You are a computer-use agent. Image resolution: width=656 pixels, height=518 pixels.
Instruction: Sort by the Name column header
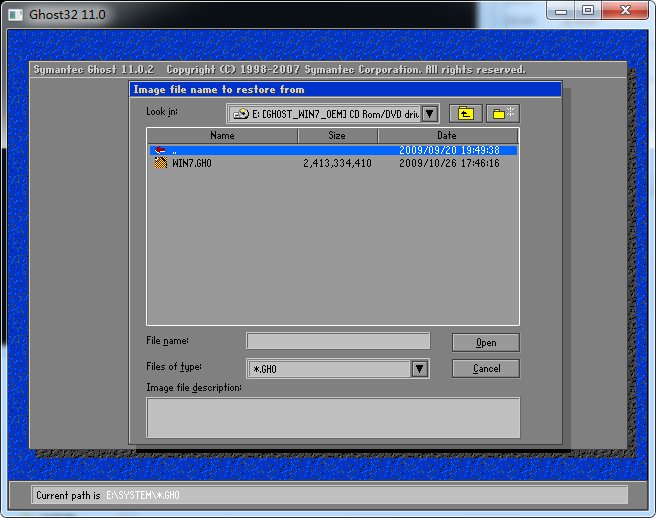tap(222, 136)
